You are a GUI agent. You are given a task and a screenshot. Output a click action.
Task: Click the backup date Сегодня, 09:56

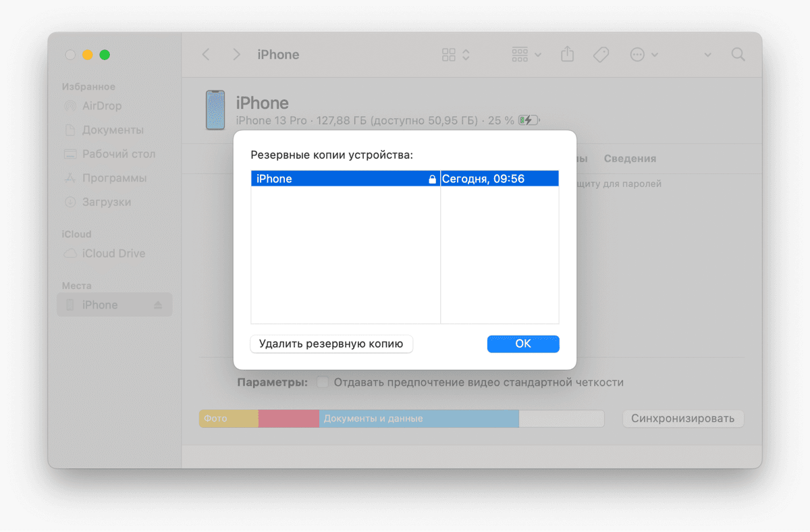coord(483,179)
